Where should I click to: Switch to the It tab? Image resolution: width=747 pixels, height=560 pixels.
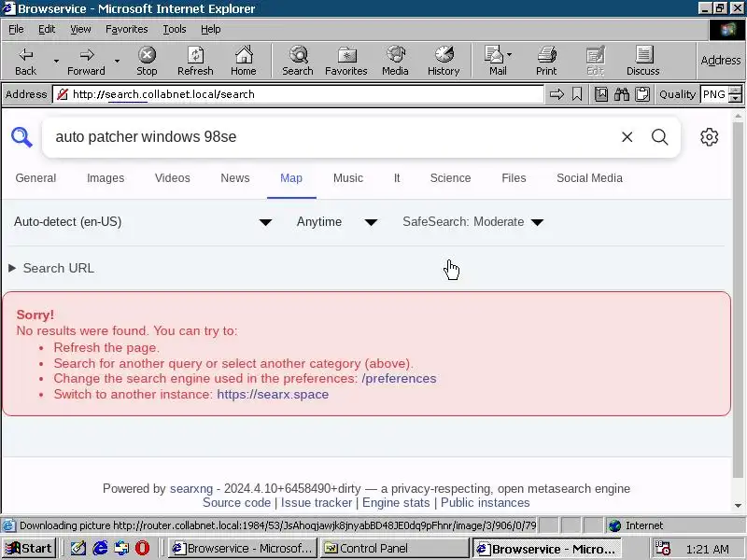coord(397,178)
